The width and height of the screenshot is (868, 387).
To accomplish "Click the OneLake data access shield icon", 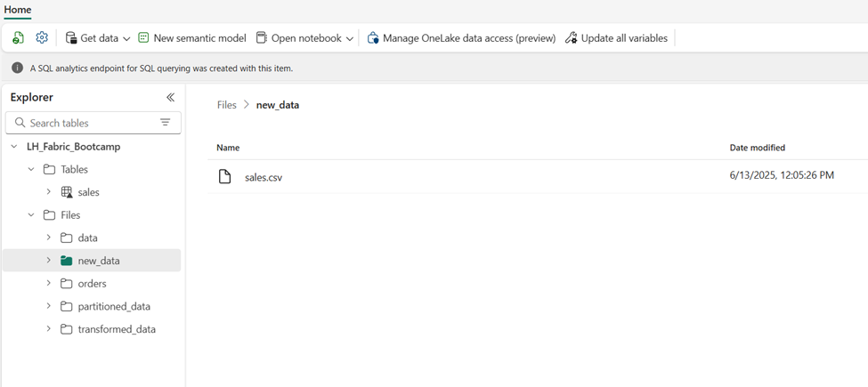I will 373,38.
